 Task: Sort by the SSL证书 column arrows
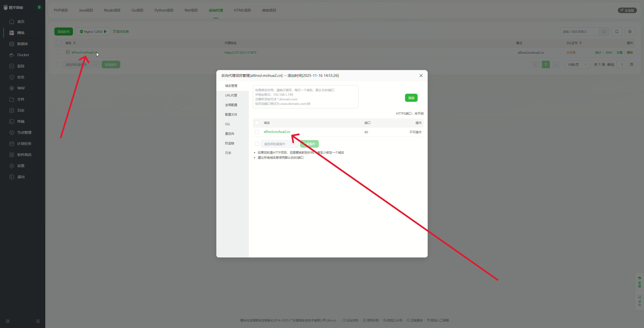pyautogui.click(x=581, y=43)
